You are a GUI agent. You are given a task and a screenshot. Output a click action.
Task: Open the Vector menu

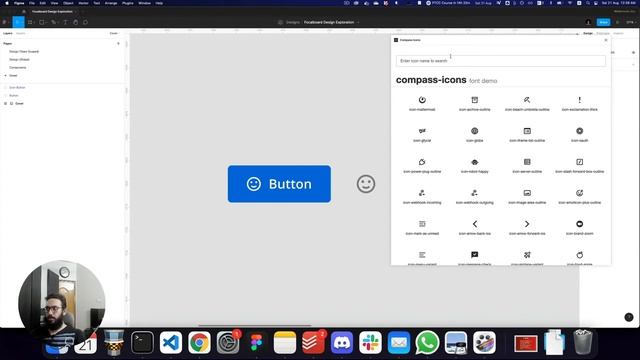83,3
